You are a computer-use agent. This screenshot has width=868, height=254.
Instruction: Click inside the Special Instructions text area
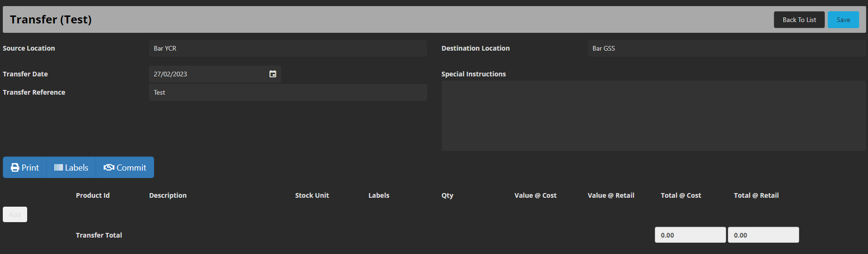click(x=653, y=116)
